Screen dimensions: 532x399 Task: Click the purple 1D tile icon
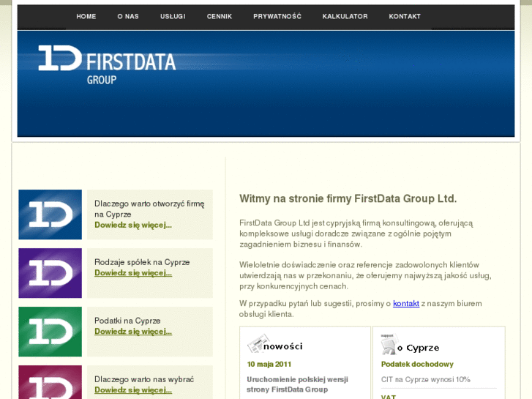pyautogui.click(x=50, y=273)
